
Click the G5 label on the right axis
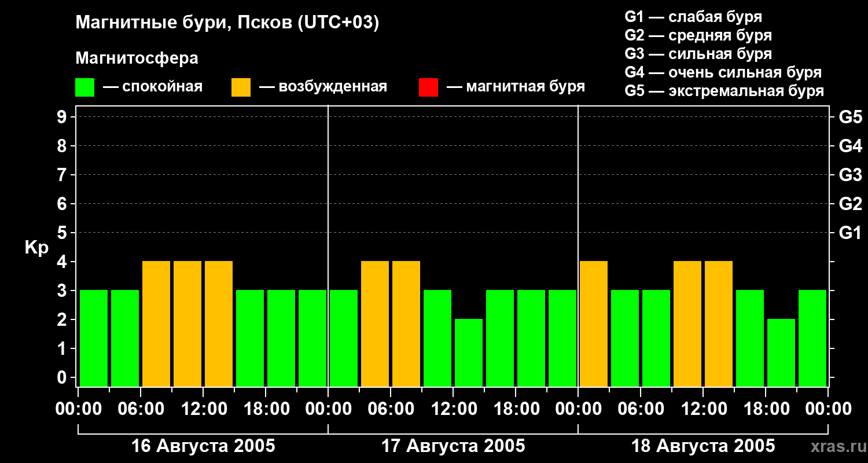click(850, 117)
